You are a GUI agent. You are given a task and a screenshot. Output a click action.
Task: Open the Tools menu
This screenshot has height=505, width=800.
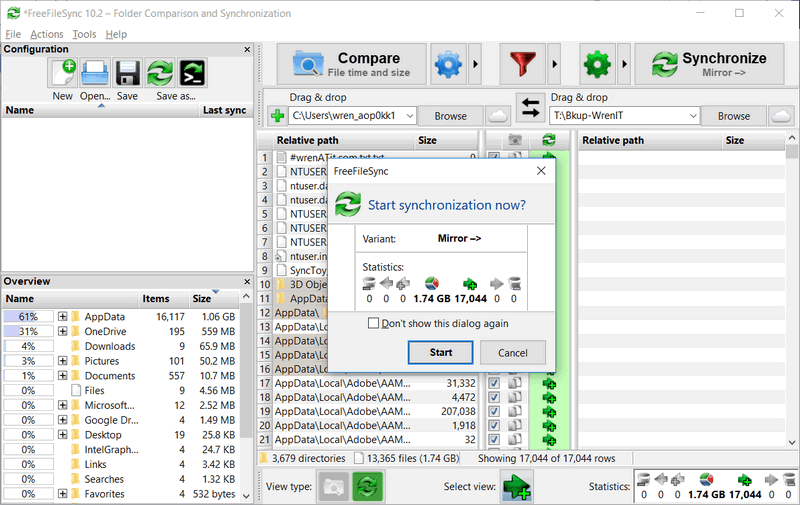84,34
